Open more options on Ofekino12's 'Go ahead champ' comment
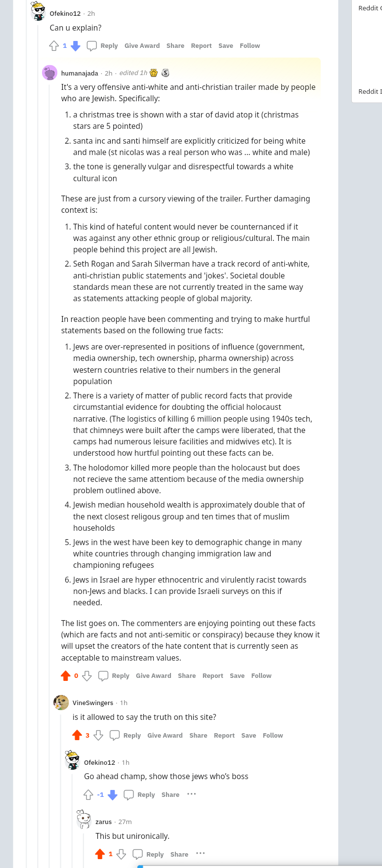The width and height of the screenshot is (382, 868). tap(192, 794)
